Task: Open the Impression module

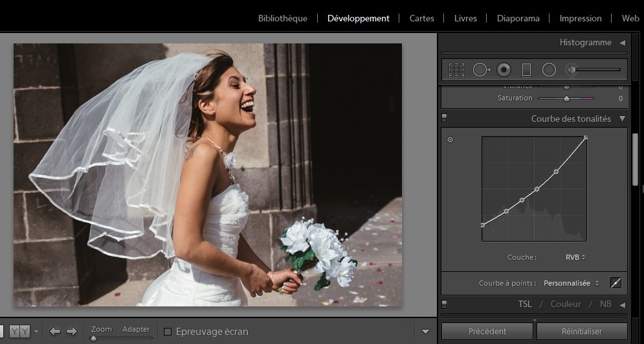Action: [581, 19]
